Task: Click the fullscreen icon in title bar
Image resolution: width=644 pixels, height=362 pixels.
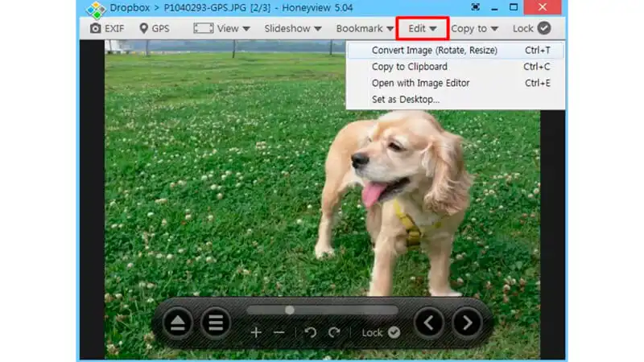Action: [475, 7]
